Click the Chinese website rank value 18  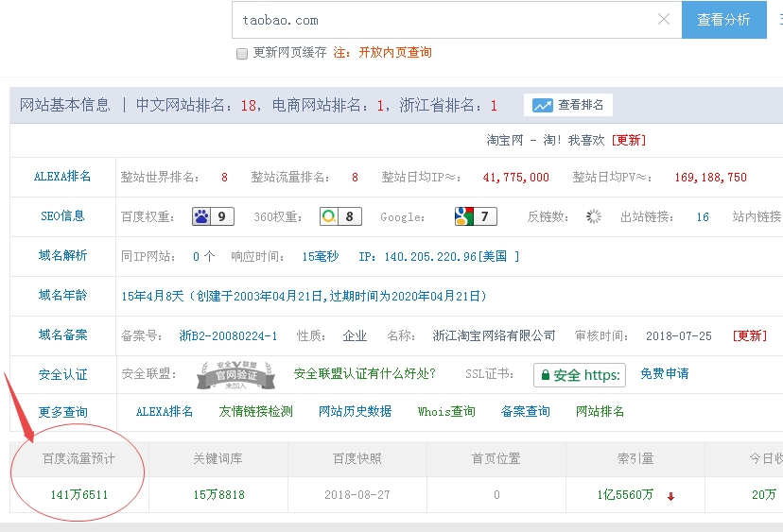(248, 105)
